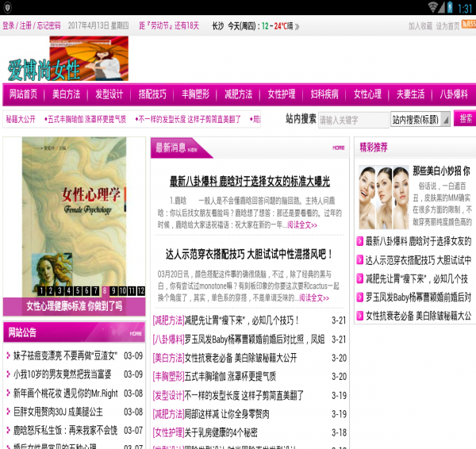Open recommended title 那些美白小妙招
Image resolution: width=476 pixels, height=449 pixels.
click(x=442, y=171)
